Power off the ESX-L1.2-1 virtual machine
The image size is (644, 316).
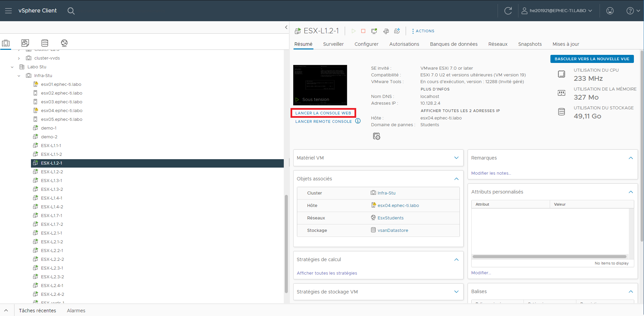pyautogui.click(x=363, y=31)
